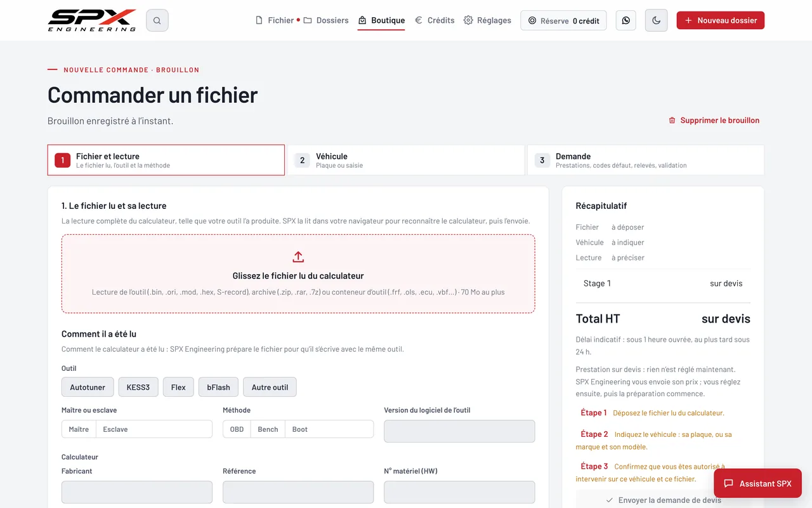Open the search magnifier button
Screen dimensions: 812x508
157,20
